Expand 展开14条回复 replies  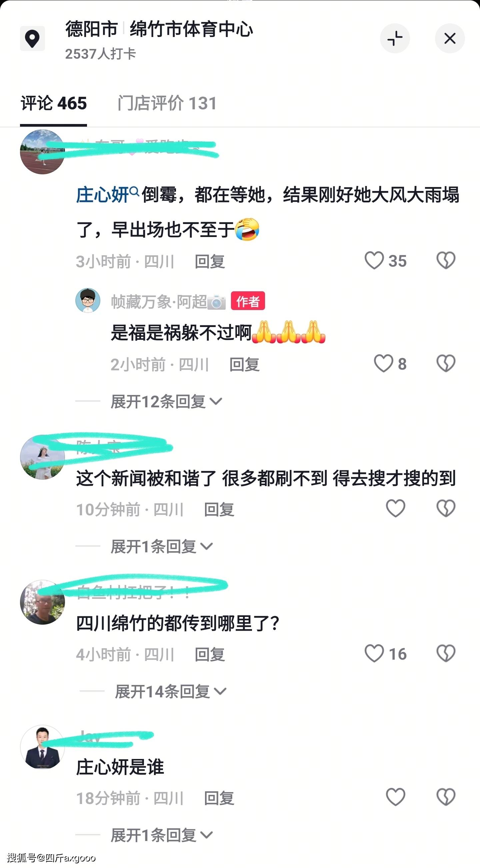[171, 691]
